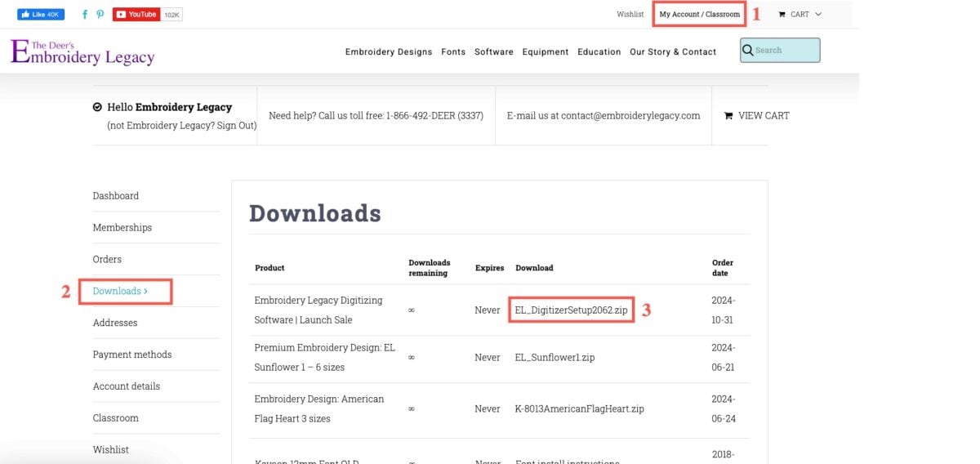
Task: Click inside the Search field
Action: (x=786, y=51)
